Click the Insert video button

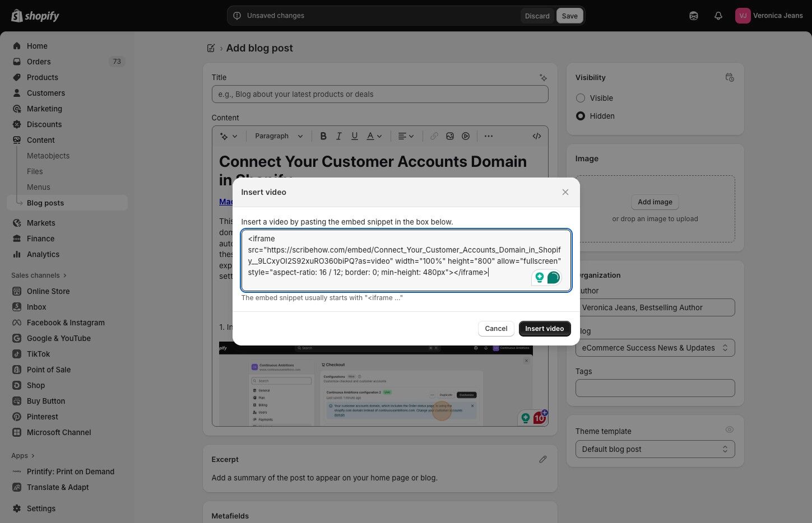545,329
